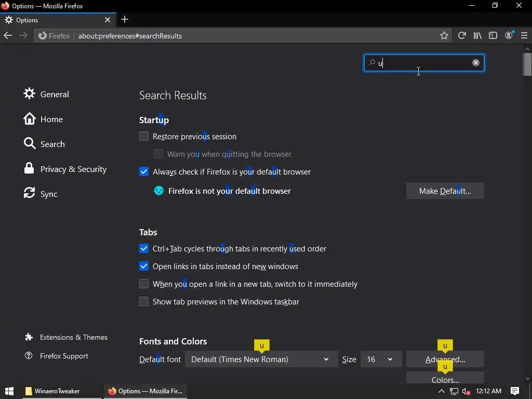Show sidebars using the sidebar icon
Image resolution: width=532 pixels, height=399 pixels.
pos(493,36)
